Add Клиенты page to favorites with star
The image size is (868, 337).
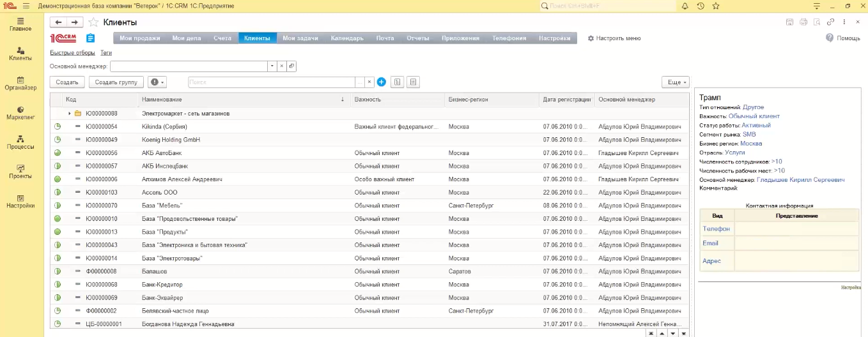tap(93, 22)
